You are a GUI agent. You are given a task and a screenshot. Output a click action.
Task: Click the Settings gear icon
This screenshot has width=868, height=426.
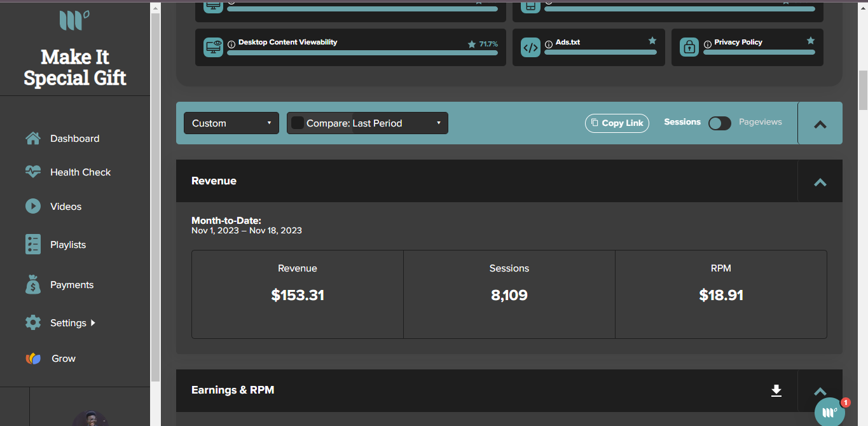coord(33,323)
